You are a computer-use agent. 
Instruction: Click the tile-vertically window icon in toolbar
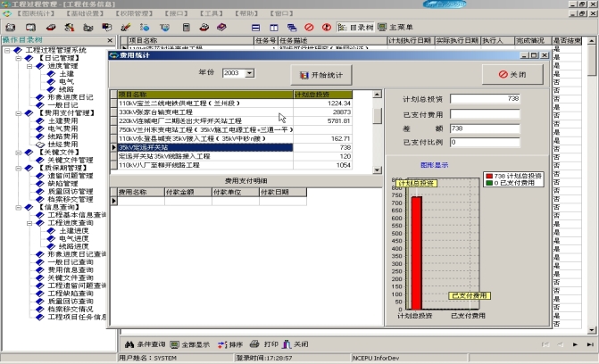tap(274, 28)
